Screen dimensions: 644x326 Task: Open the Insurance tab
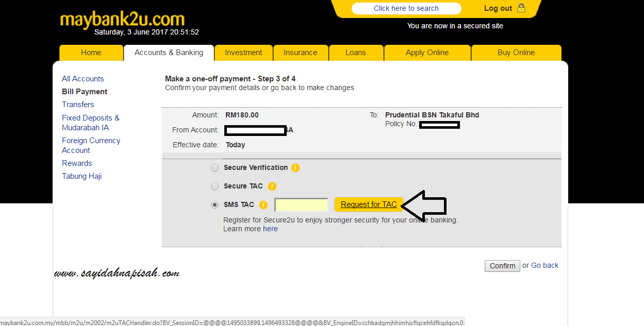(300, 53)
